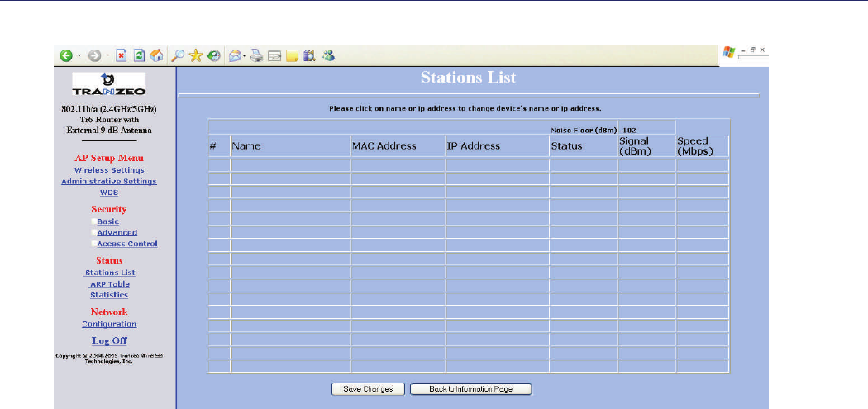
Task: Click the red Status heading in sidebar
Action: click(x=109, y=260)
